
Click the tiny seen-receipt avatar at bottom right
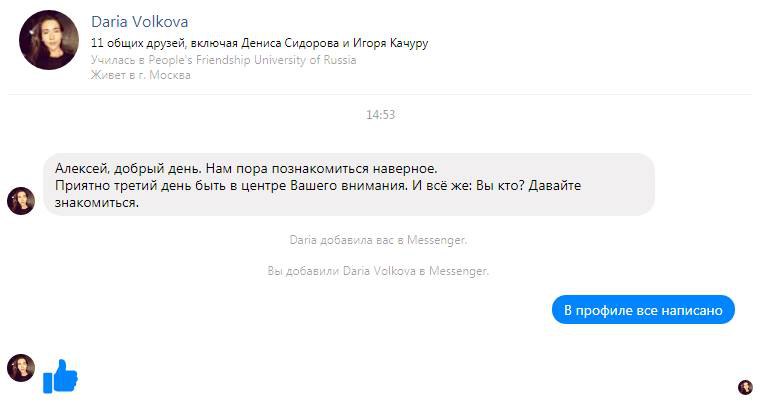[x=745, y=387]
